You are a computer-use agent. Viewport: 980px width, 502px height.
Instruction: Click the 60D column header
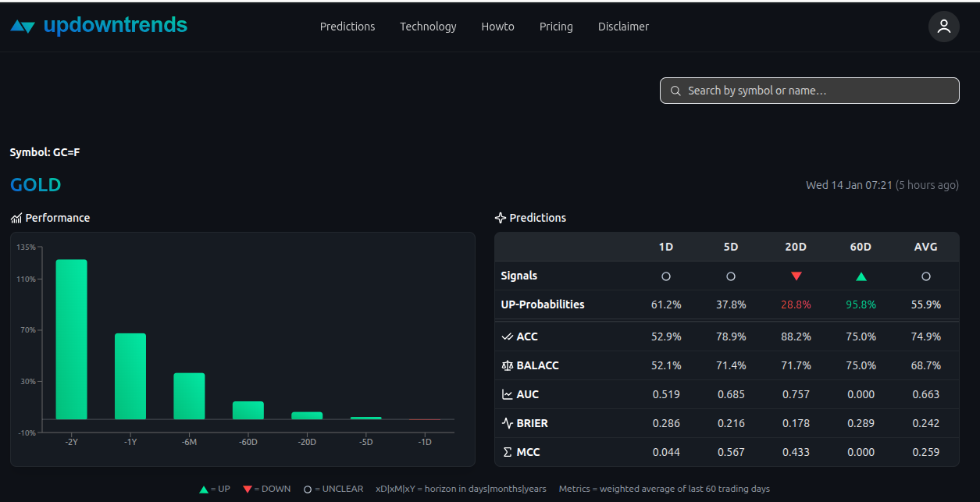pos(861,247)
